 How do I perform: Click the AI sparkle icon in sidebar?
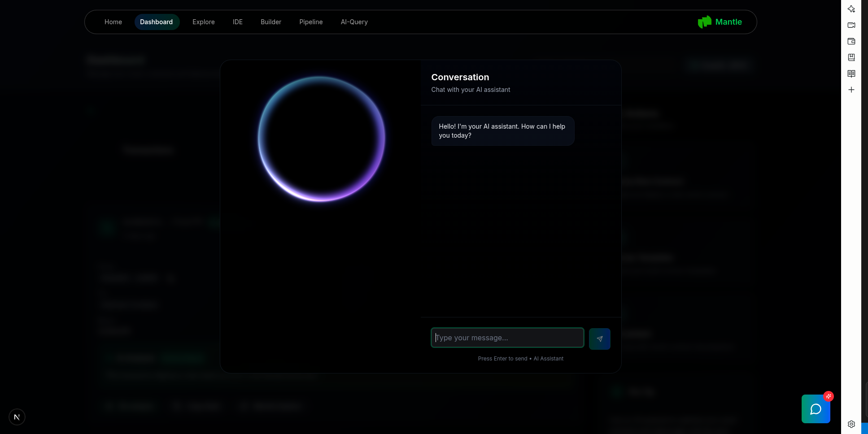point(851,9)
